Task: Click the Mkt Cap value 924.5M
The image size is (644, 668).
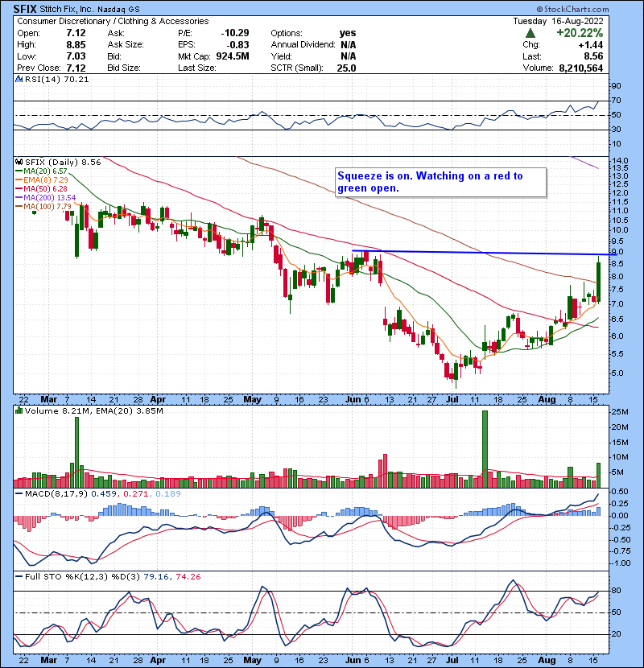Action: (x=233, y=56)
